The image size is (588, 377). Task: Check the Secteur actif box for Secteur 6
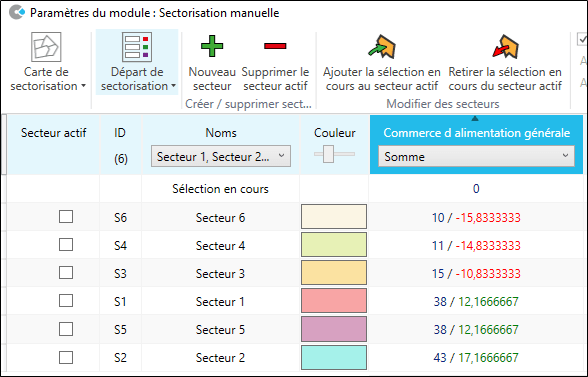pos(66,217)
